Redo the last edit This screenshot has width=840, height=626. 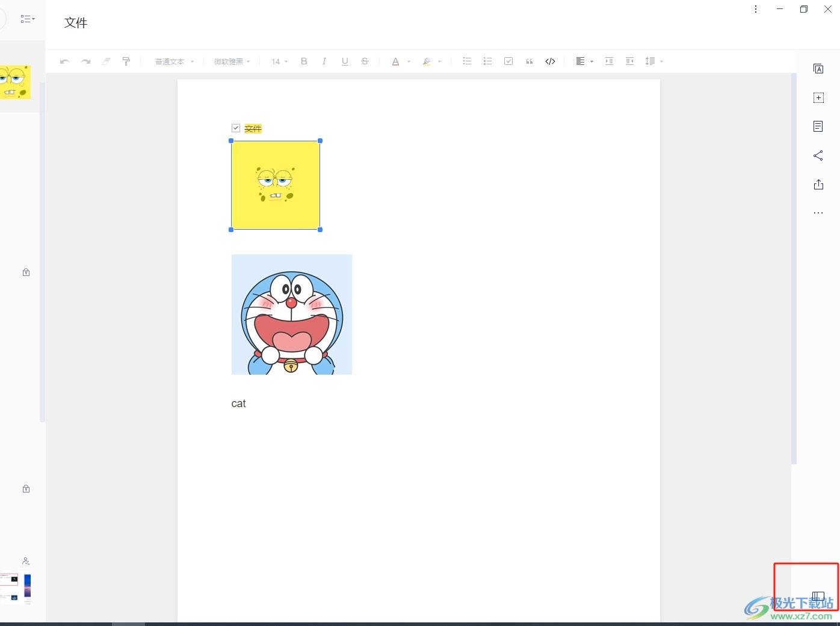(x=85, y=61)
